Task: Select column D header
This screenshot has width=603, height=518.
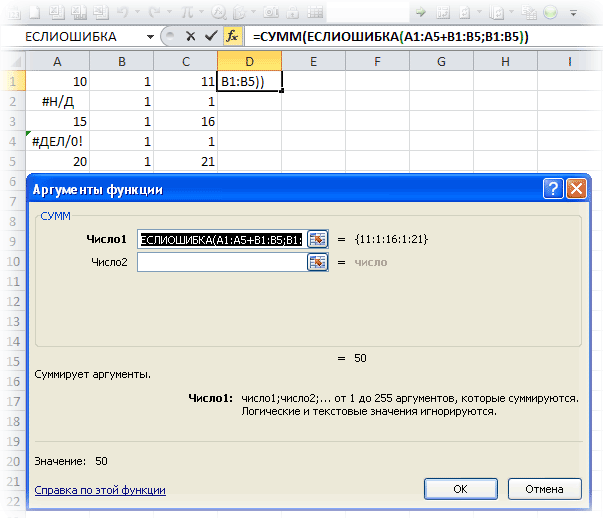Action: 250,61
